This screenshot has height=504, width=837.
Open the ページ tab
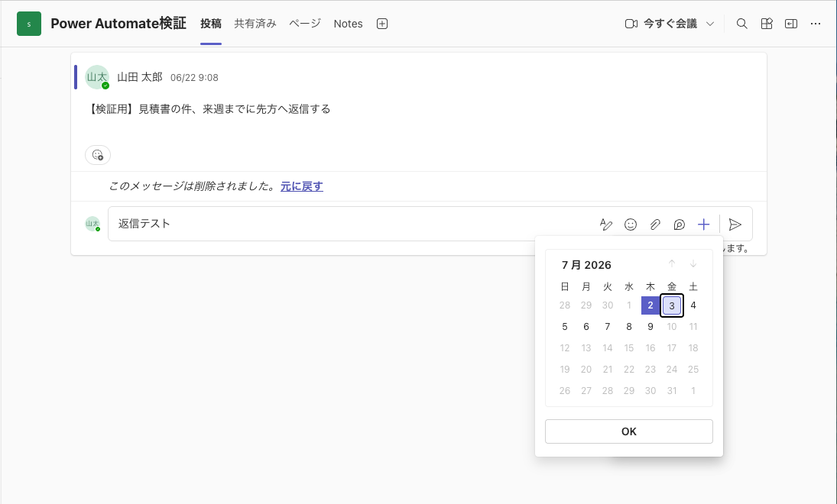click(x=305, y=24)
